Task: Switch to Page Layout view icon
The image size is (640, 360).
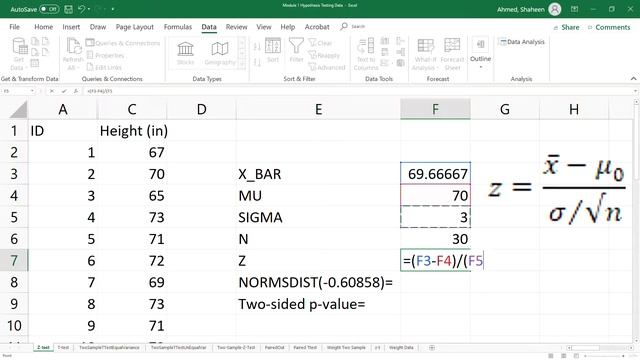Action: click(564, 356)
